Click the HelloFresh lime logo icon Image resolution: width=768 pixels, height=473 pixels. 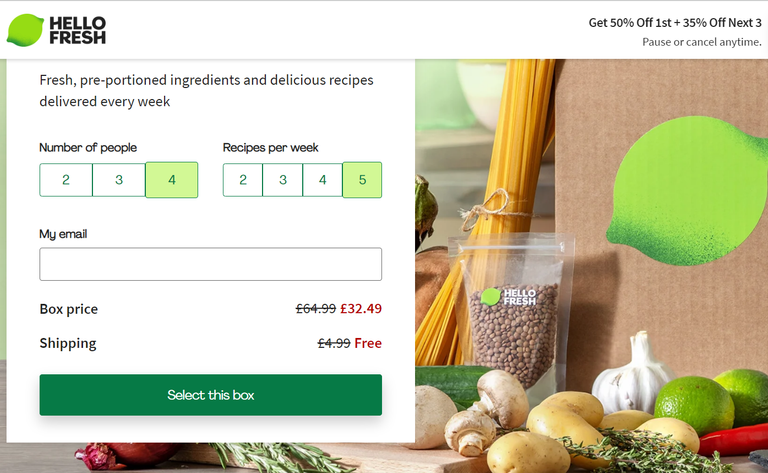(x=25, y=30)
